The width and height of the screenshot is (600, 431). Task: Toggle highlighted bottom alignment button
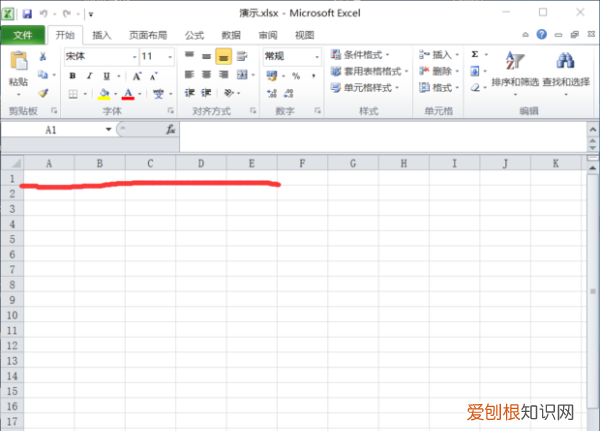tap(223, 56)
